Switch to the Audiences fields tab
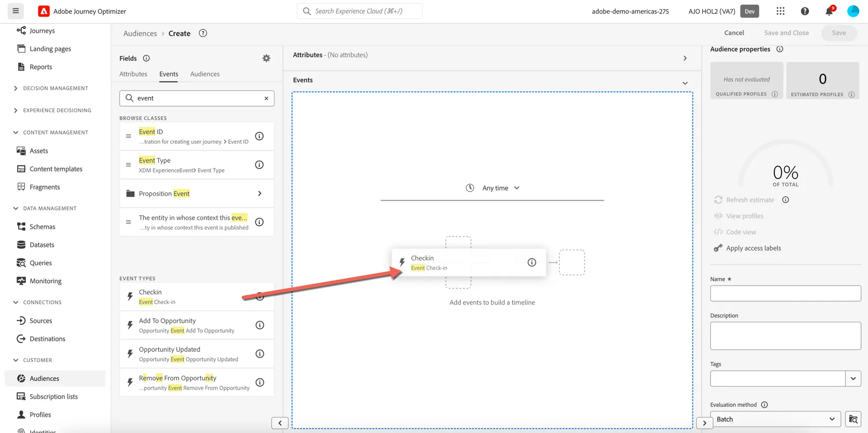Viewport: 868px width, 433px height. coord(205,74)
